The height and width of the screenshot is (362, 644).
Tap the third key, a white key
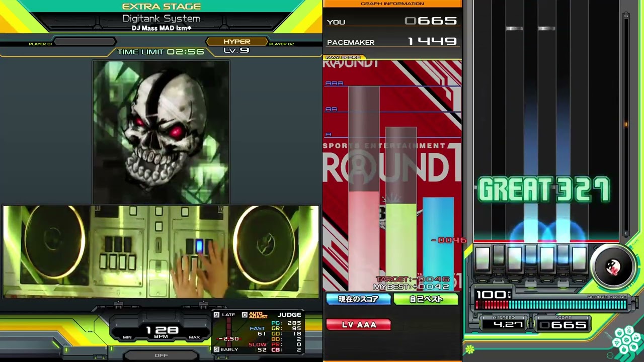click(515, 258)
